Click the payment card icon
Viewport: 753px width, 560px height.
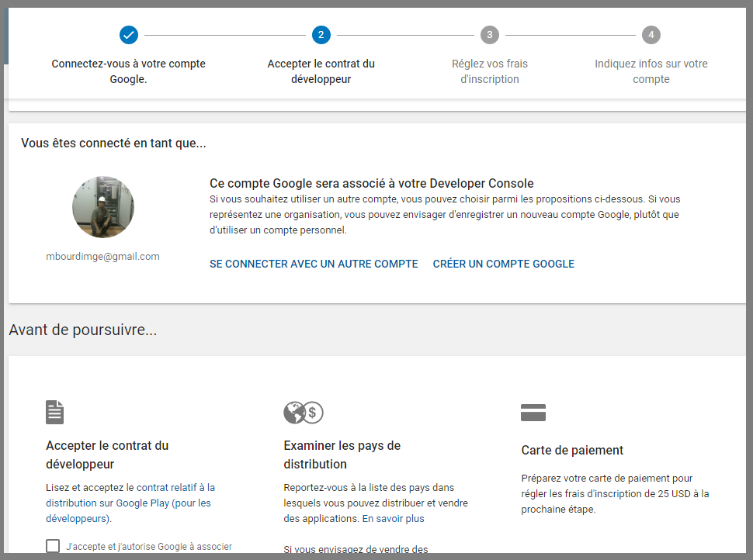tap(533, 413)
